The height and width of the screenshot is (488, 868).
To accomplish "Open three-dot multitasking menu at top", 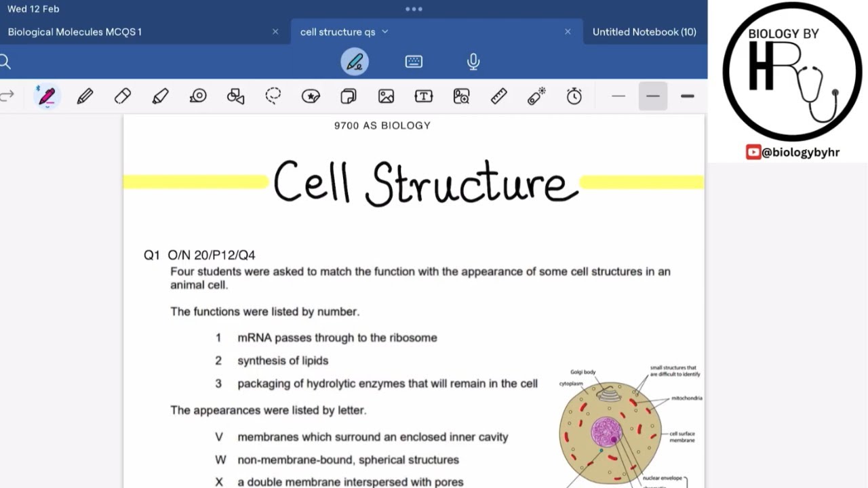I will pos(414,9).
